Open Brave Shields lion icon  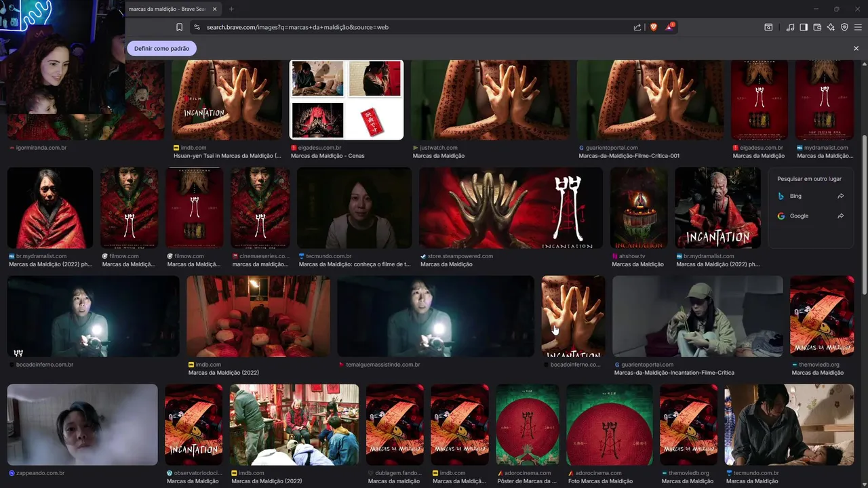(654, 27)
